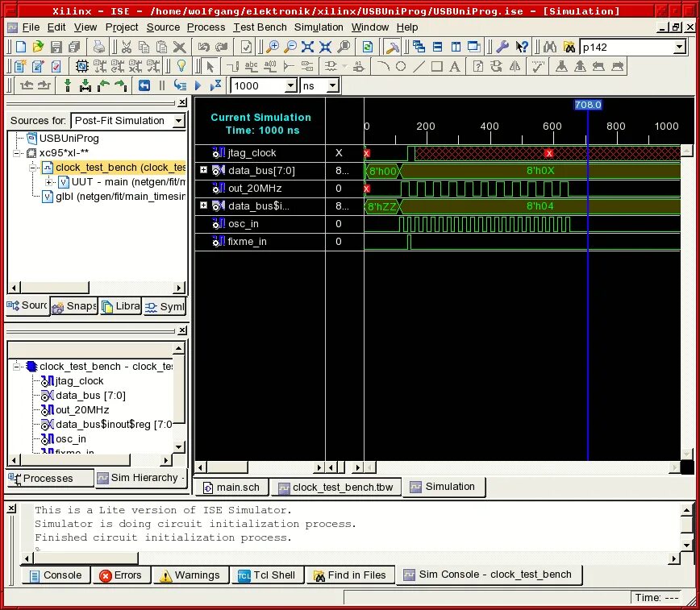Image resolution: width=700 pixels, height=610 pixels.
Task: Open the Simulation menu
Action: coord(319,27)
